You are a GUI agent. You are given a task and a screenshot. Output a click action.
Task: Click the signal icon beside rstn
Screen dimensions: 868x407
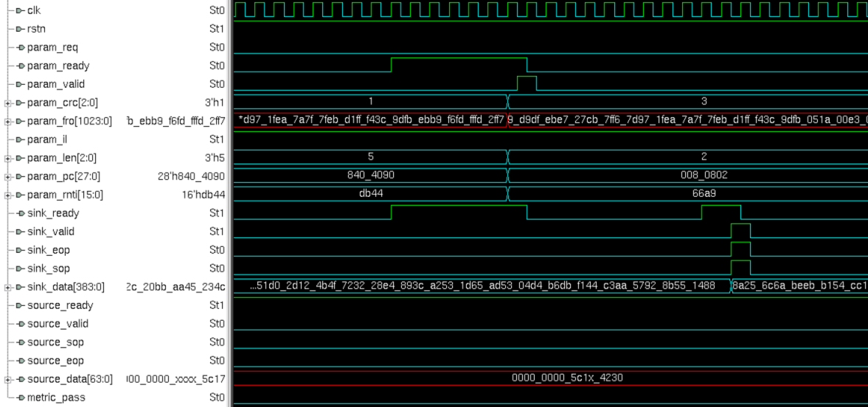point(20,29)
